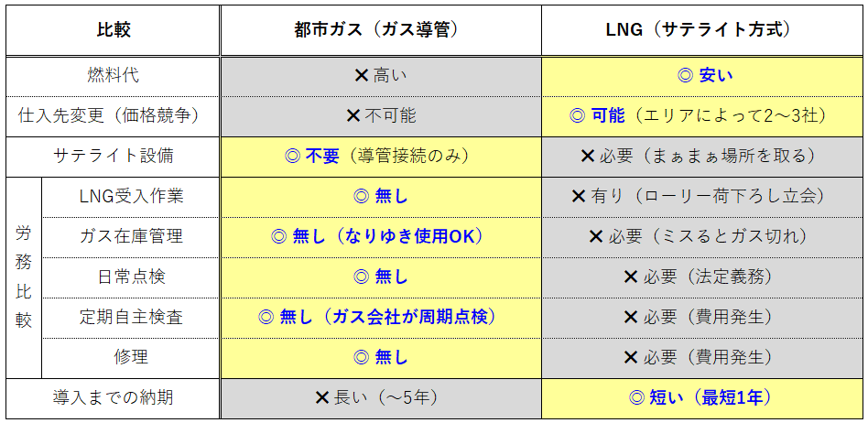Select the サテライト設備 row label
Viewport: 868px width, 423px height.
pos(114,156)
